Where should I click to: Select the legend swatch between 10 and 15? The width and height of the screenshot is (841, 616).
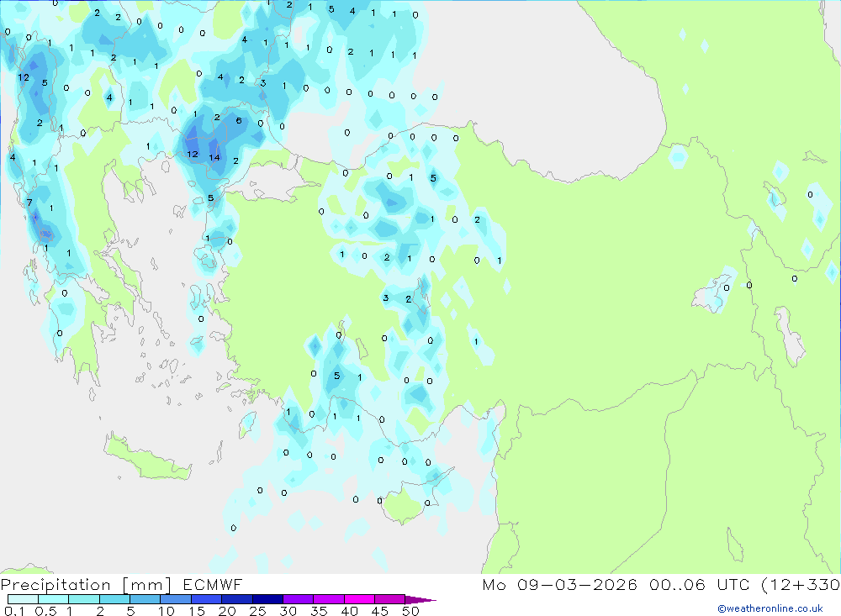[176, 599]
